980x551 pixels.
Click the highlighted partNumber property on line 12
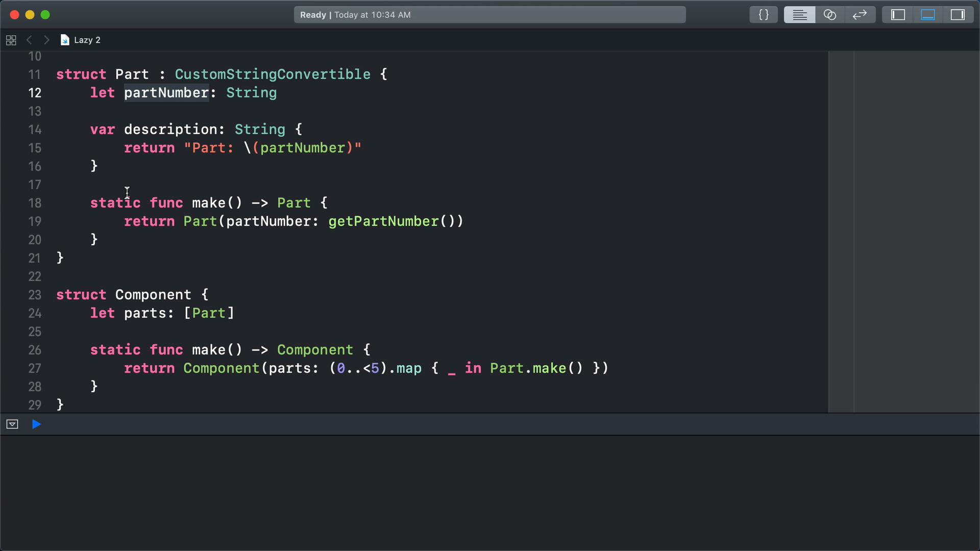click(166, 93)
